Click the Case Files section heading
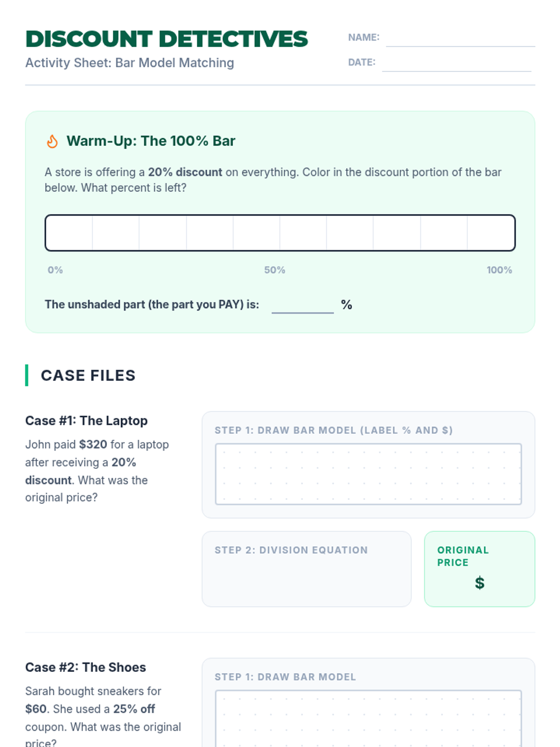Screen dimensions: 560x747 pos(88,375)
